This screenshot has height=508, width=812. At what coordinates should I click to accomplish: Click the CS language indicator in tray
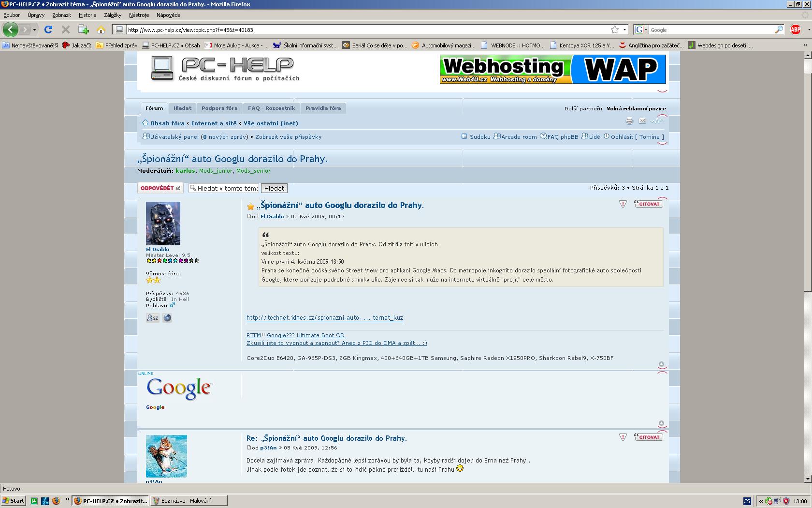coord(747,501)
